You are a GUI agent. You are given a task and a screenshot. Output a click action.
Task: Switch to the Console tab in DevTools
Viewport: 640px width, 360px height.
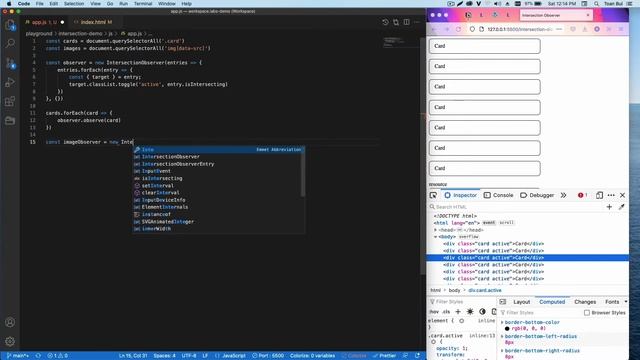pos(498,195)
